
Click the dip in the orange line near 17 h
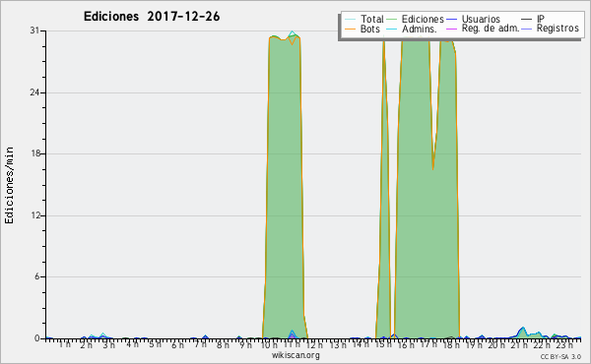click(x=433, y=168)
